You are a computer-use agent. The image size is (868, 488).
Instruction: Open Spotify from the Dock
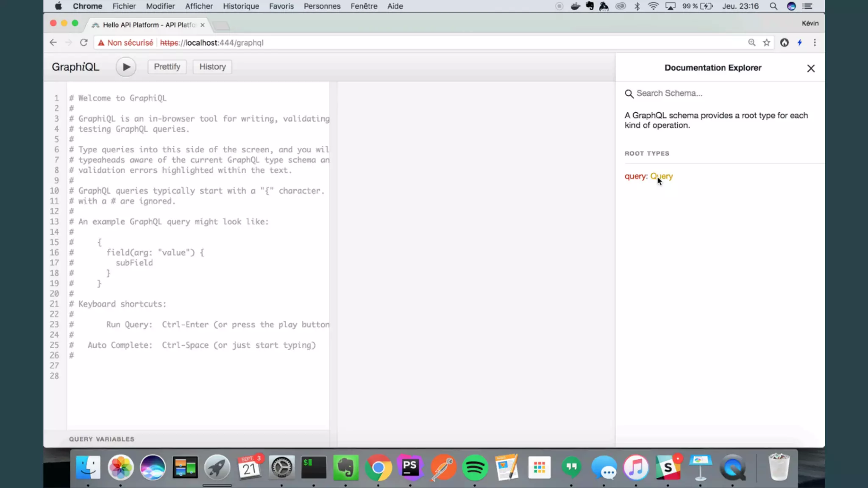click(x=475, y=467)
